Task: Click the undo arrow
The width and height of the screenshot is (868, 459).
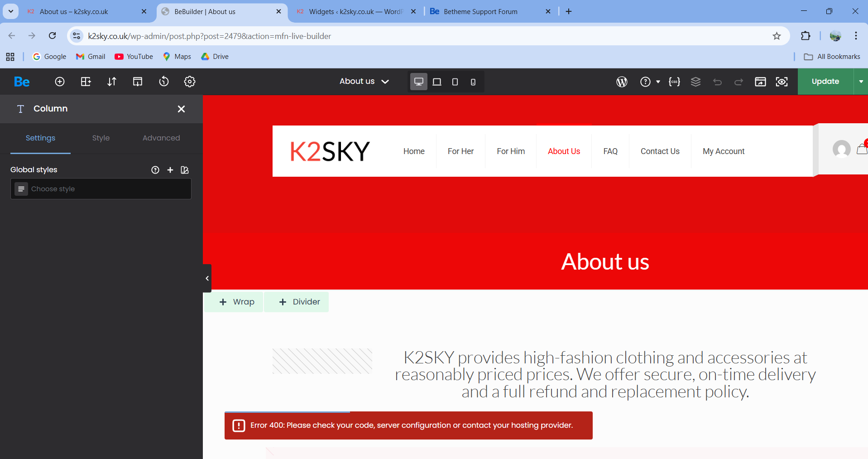Action: (717, 82)
